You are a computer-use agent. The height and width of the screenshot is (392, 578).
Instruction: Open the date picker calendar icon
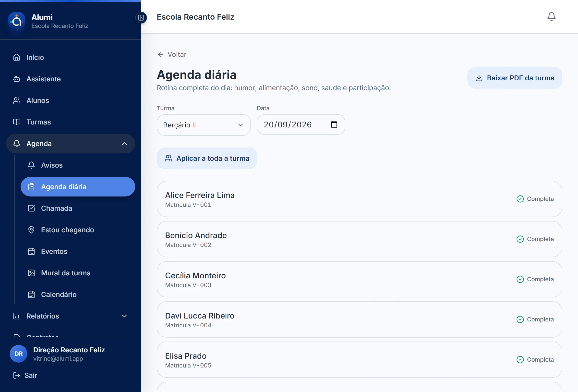point(334,124)
